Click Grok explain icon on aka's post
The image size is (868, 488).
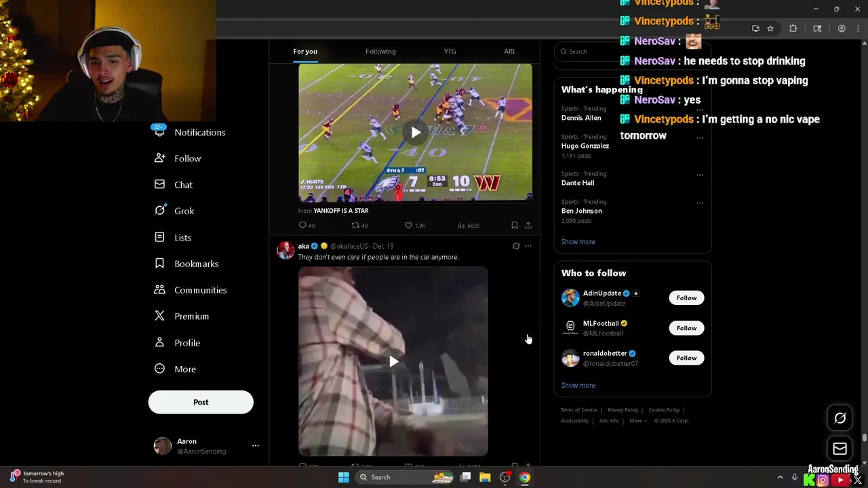pyautogui.click(x=516, y=246)
